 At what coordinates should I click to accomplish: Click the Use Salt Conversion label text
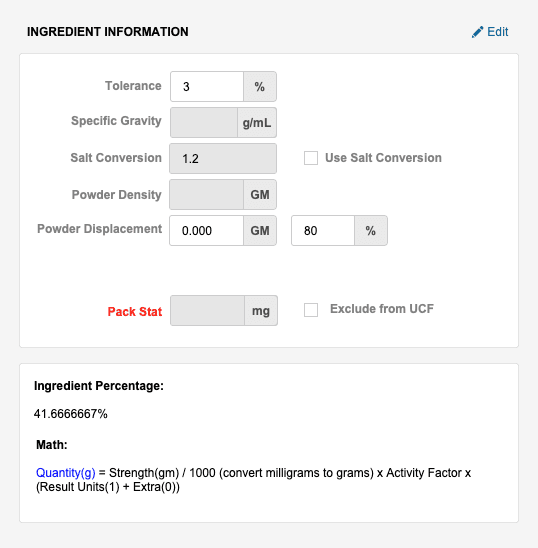click(383, 158)
